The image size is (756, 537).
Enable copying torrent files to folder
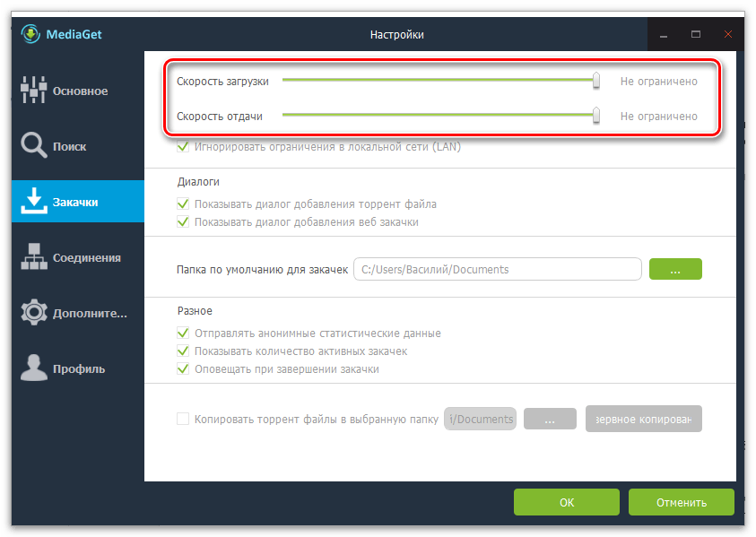tap(183, 419)
